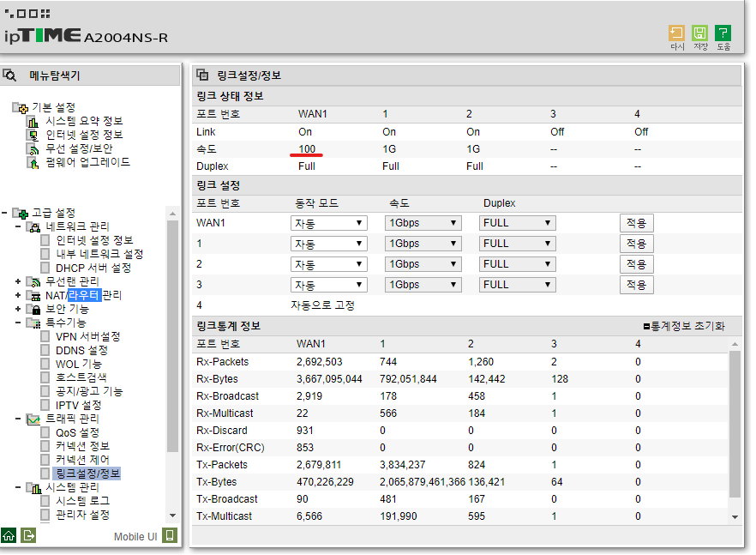Click the 펌웨어 업그레이드 icon

click(x=33, y=163)
